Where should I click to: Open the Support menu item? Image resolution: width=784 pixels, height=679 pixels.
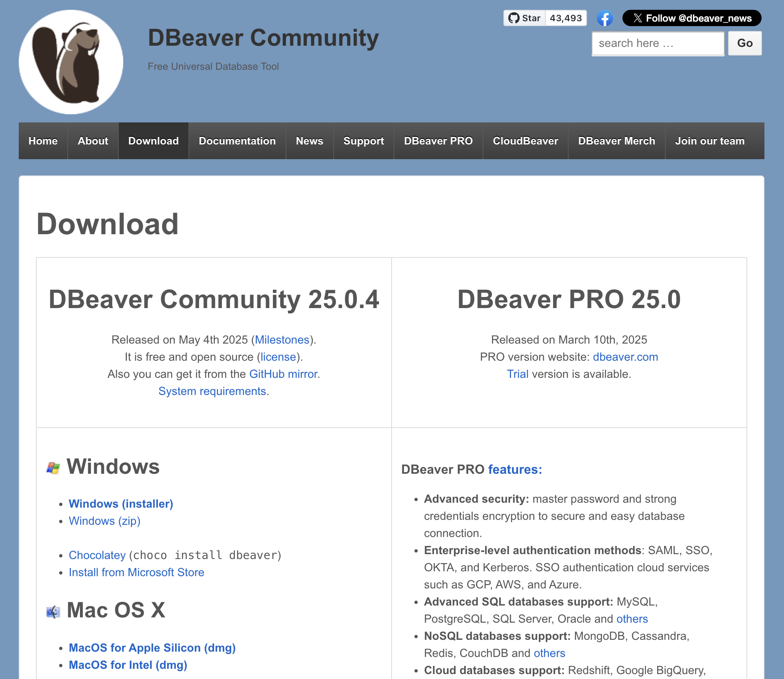[364, 141]
